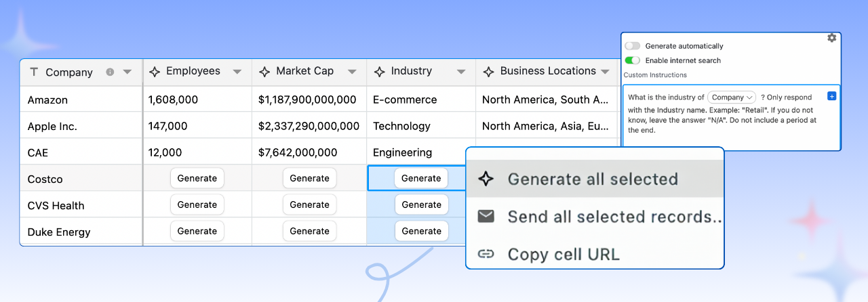Choose Copy cell URL menu option
Image resolution: width=868 pixels, height=302 pixels.
(563, 255)
